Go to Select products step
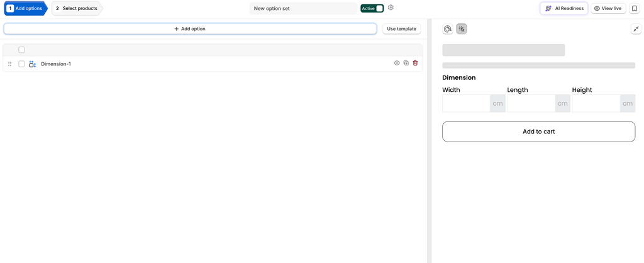 77,8
